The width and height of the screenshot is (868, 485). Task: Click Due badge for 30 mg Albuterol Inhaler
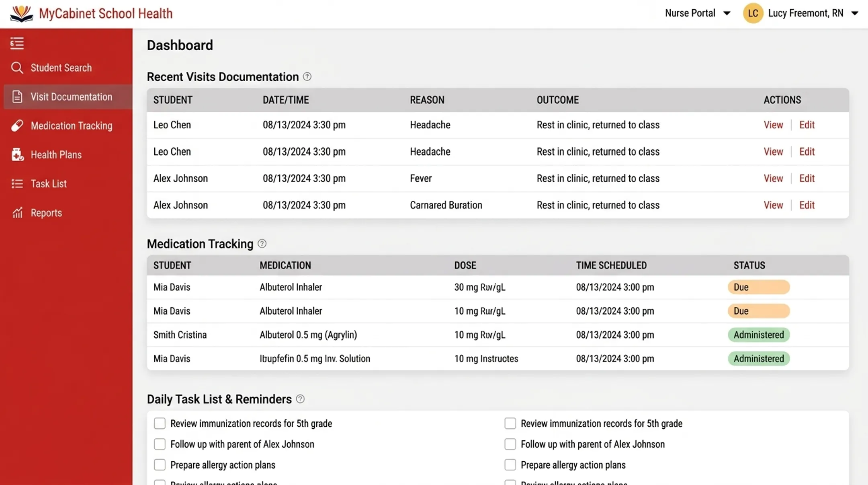pos(759,287)
